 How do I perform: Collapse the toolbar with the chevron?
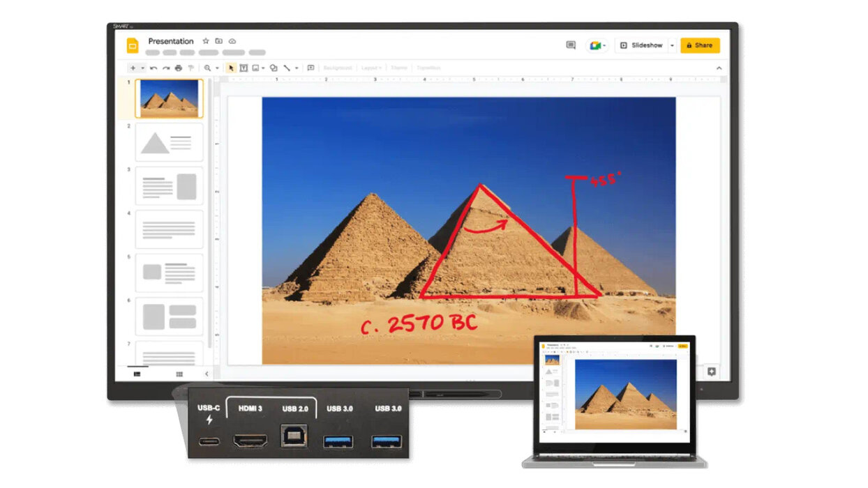719,68
